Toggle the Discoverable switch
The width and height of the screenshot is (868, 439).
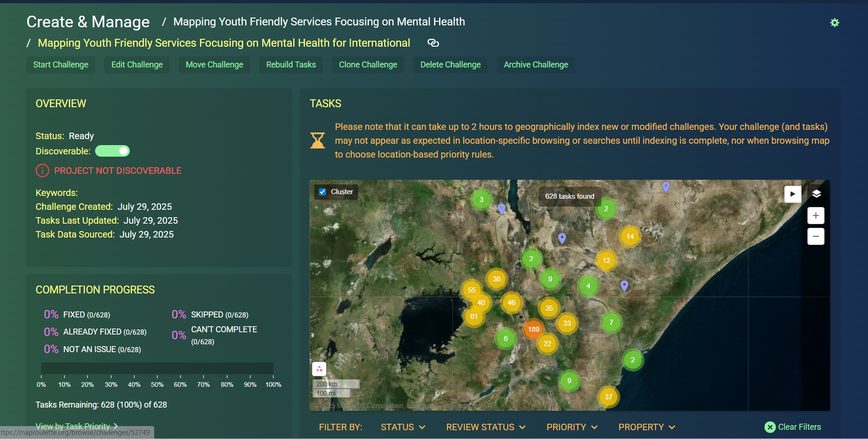click(x=112, y=151)
